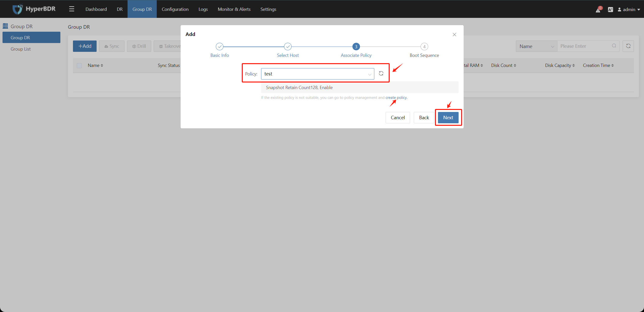Select the checkbox in Name column header
Viewport: 644px width, 312px height.
click(79, 65)
